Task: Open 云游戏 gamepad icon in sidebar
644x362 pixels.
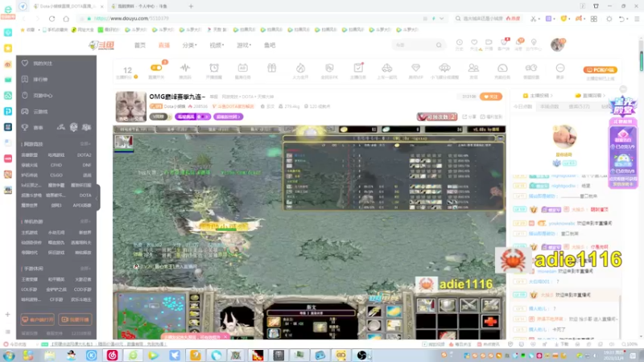Action: click(x=25, y=111)
